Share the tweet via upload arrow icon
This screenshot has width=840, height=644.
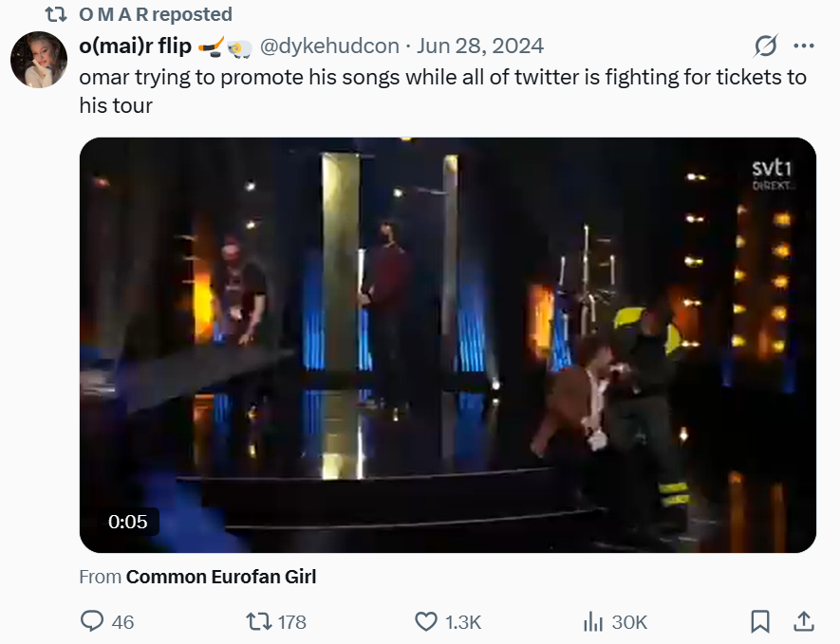803,621
